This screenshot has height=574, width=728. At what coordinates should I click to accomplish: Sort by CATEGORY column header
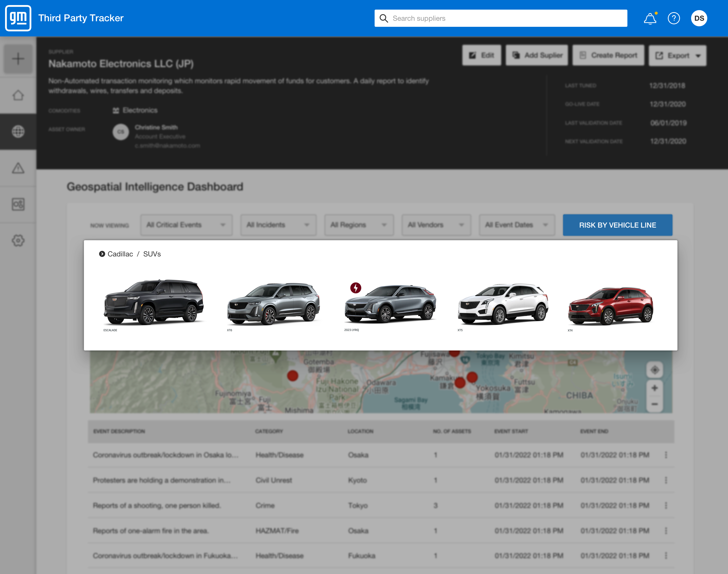coord(269,431)
